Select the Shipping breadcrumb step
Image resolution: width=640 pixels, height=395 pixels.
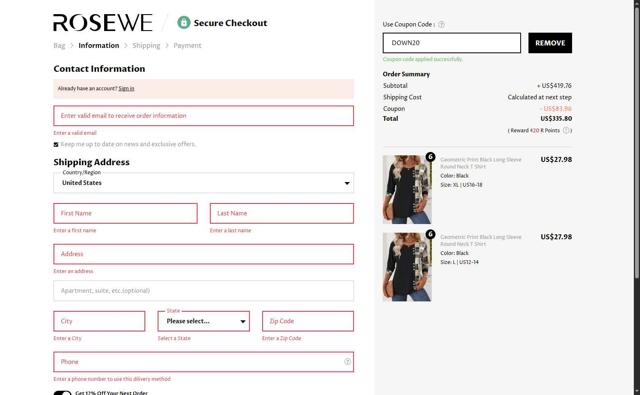[x=146, y=45]
